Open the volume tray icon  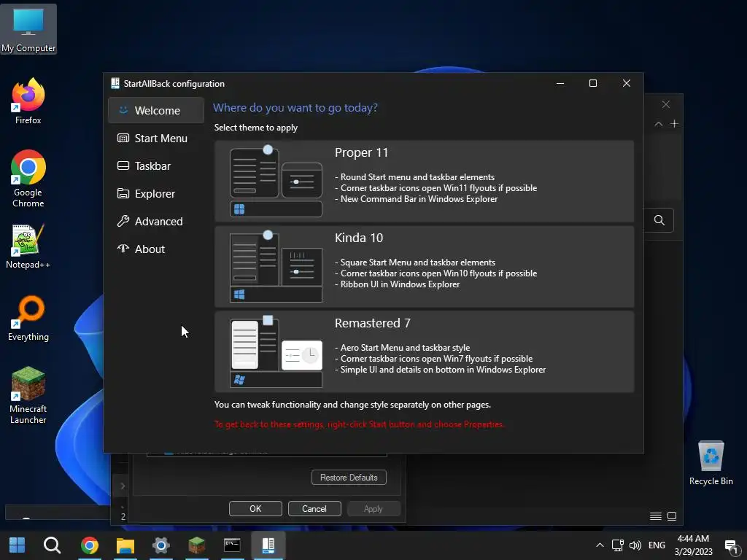tap(635, 545)
